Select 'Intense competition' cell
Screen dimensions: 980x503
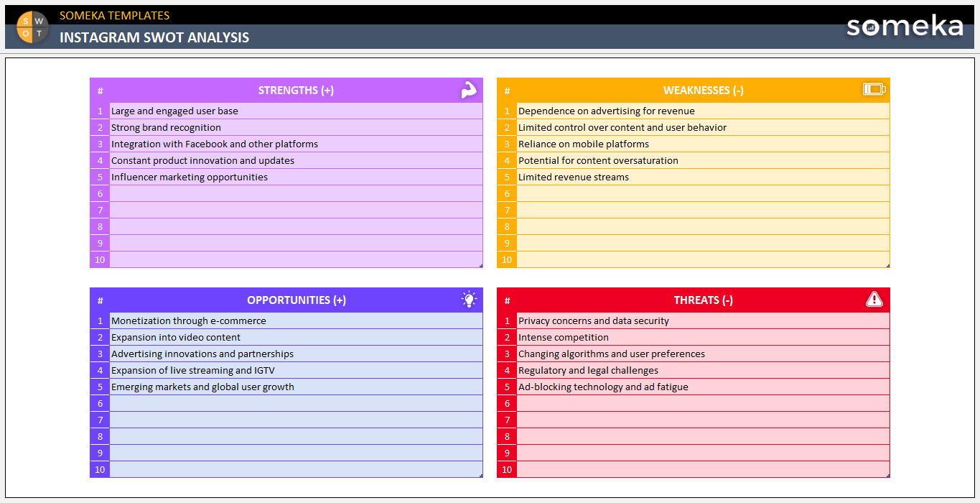(x=703, y=338)
